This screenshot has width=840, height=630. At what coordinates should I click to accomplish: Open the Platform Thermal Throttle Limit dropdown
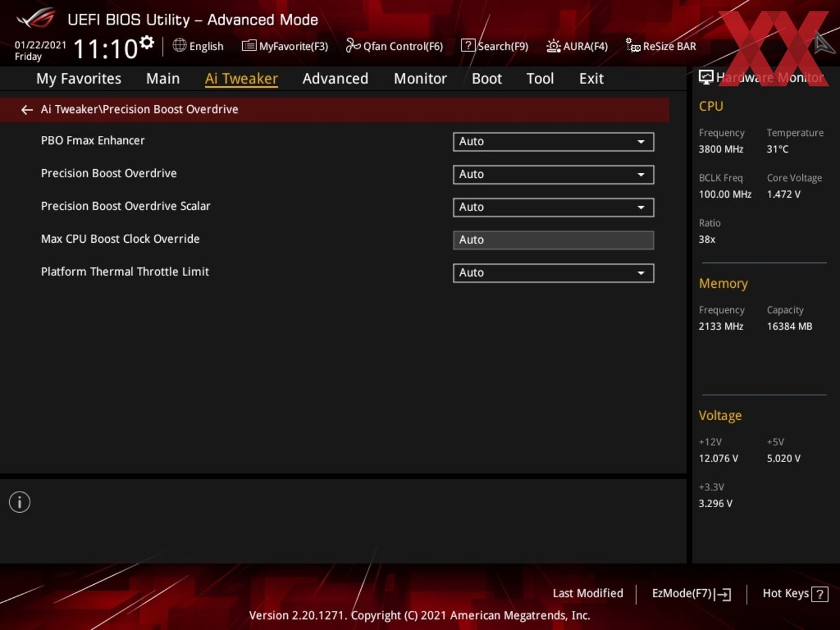pos(553,272)
